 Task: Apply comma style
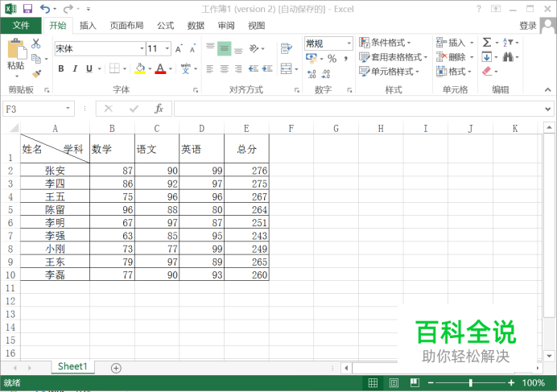(345, 58)
